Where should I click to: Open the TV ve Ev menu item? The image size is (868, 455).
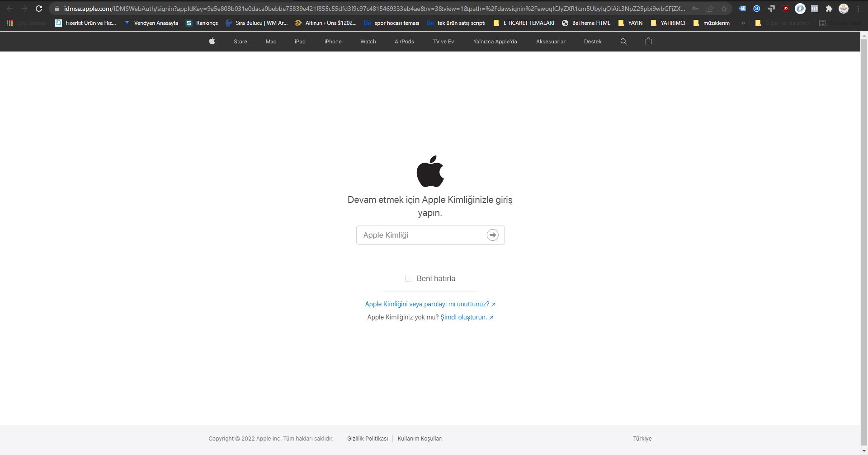443,42
